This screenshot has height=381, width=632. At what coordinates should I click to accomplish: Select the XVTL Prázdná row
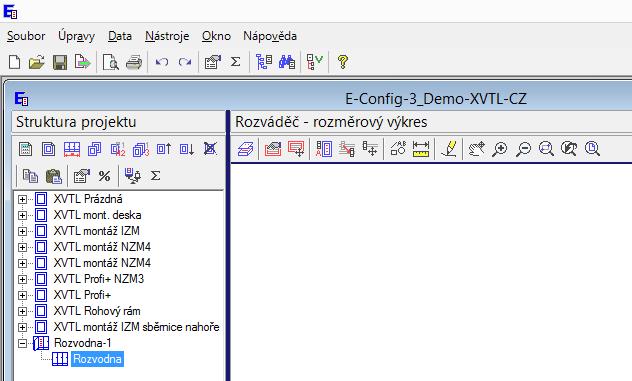point(88,199)
